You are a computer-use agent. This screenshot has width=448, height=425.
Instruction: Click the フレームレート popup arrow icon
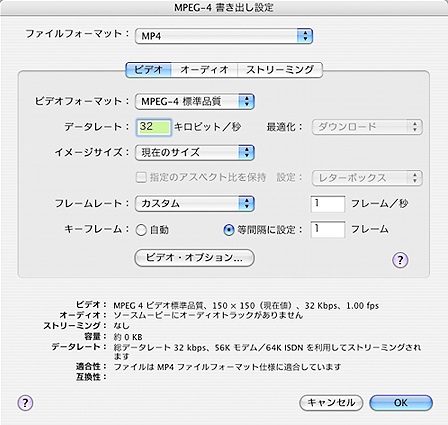tap(247, 203)
